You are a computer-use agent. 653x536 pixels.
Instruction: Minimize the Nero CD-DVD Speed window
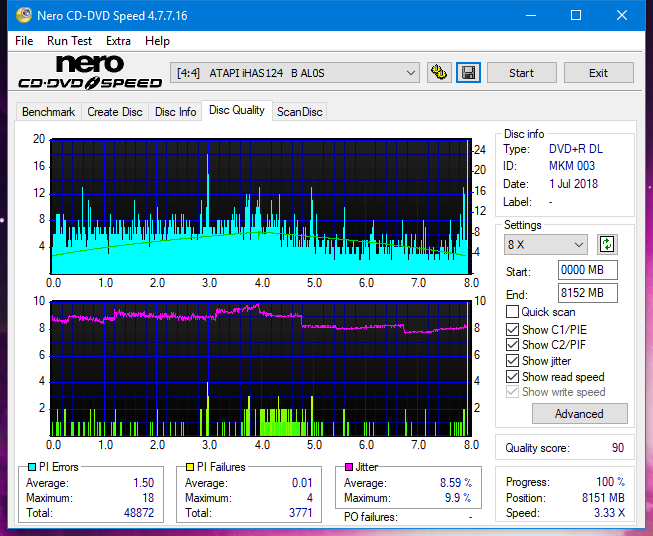pyautogui.click(x=531, y=15)
